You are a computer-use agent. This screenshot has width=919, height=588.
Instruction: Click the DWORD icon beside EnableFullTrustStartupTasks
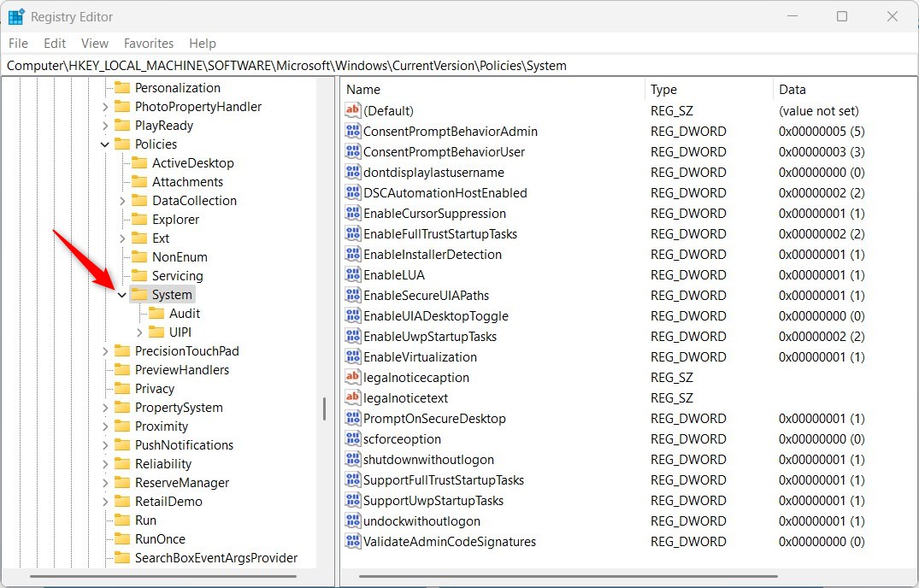pyautogui.click(x=352, y=233)
